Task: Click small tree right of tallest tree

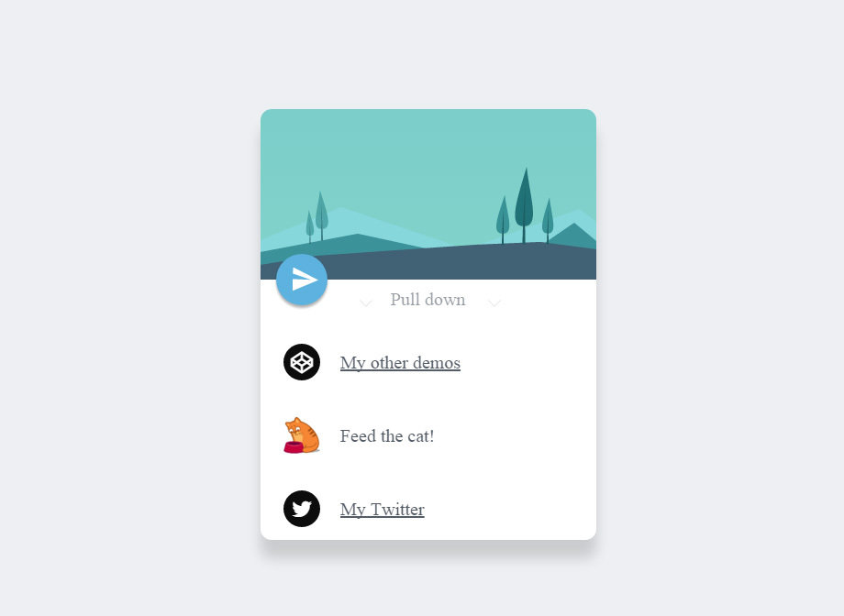Action: coord(548,221)
